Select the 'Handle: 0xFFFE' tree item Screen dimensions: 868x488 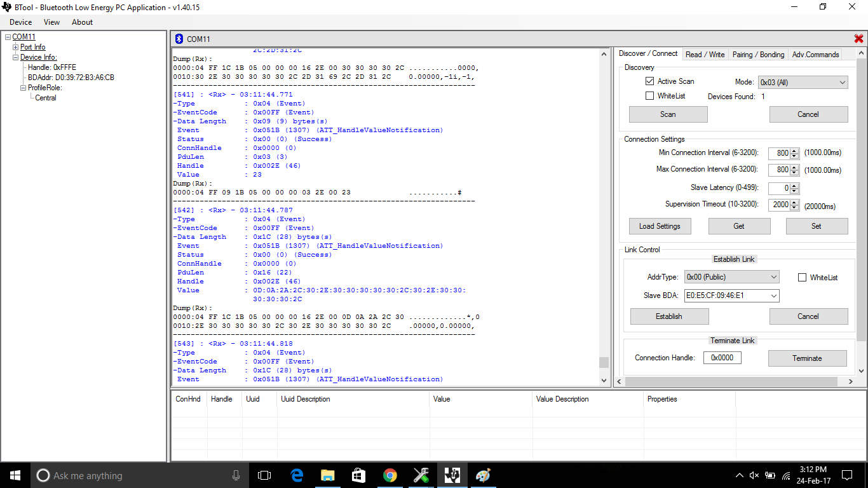(x=51, y=67)
